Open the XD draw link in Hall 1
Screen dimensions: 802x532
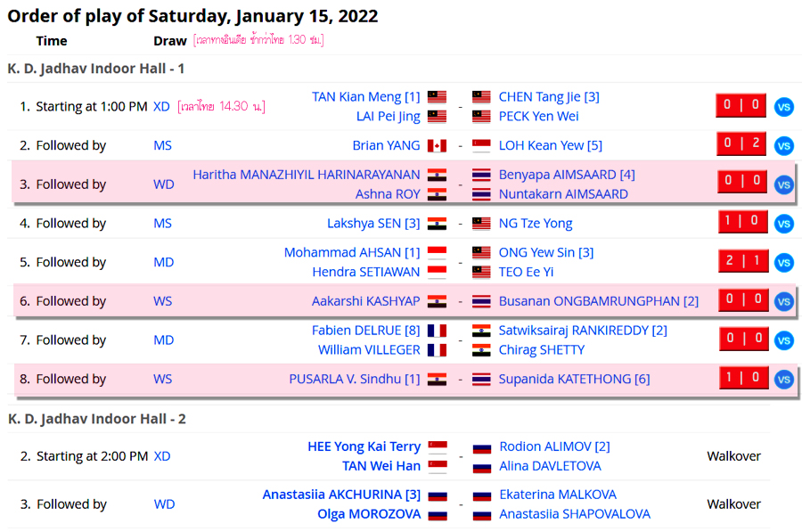click(x=161, y=106)
